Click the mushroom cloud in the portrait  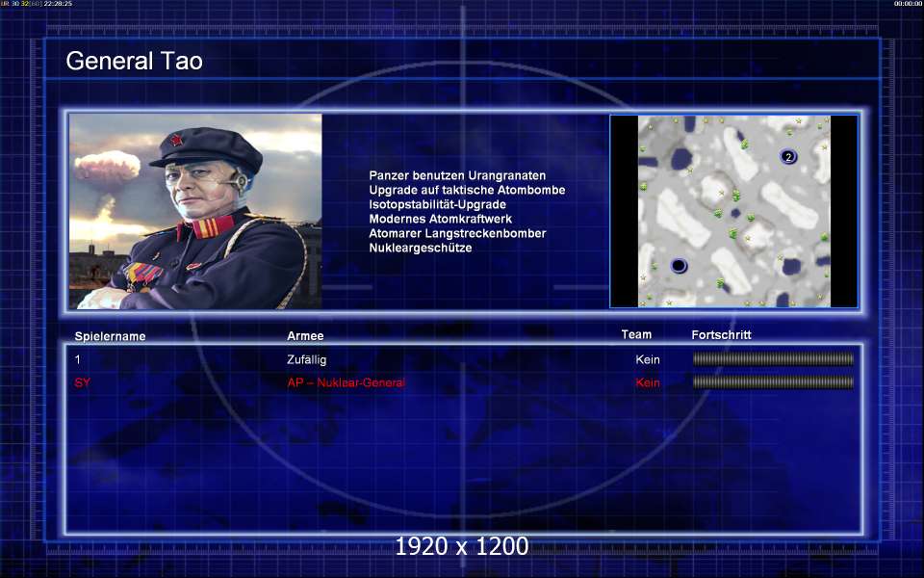point(106,167)
